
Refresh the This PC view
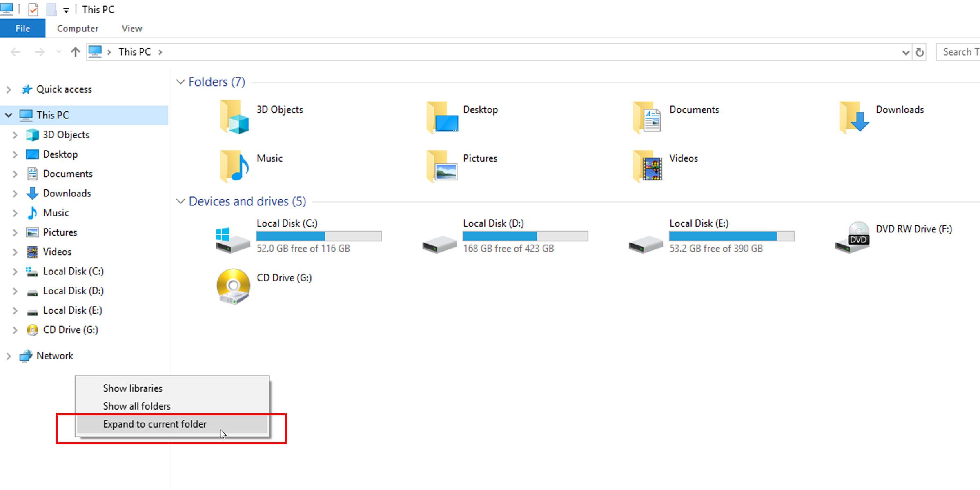pyautogui.click(x=920, y=52)
